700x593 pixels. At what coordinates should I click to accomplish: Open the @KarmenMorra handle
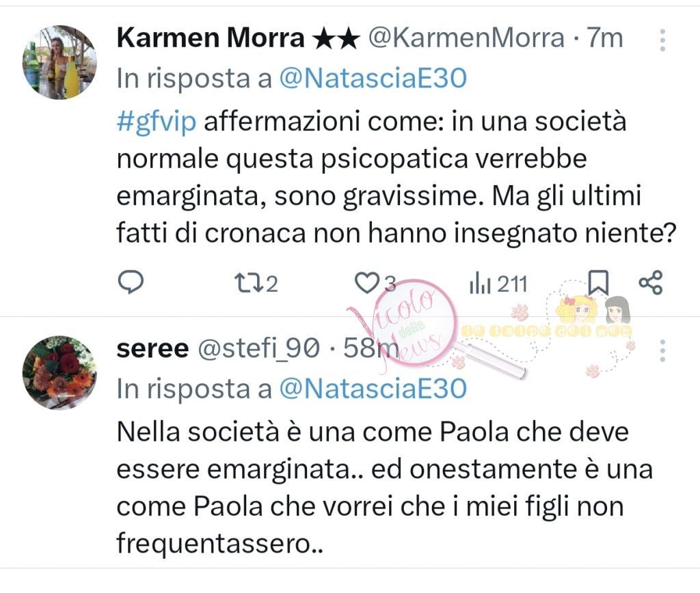[466, 38]
